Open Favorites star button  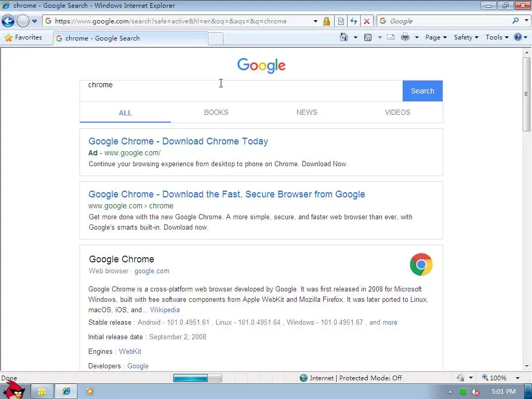click(x=23, y=37)
